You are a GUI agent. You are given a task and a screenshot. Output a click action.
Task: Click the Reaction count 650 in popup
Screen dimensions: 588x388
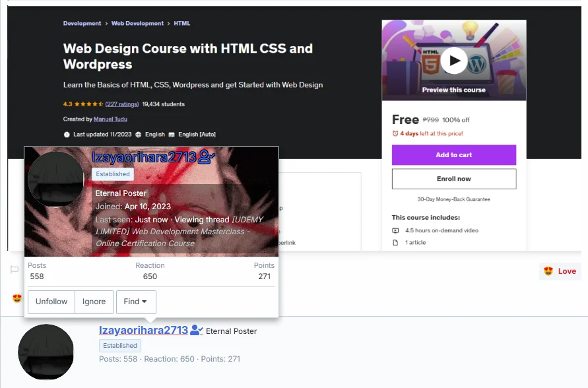click(150, 276)
